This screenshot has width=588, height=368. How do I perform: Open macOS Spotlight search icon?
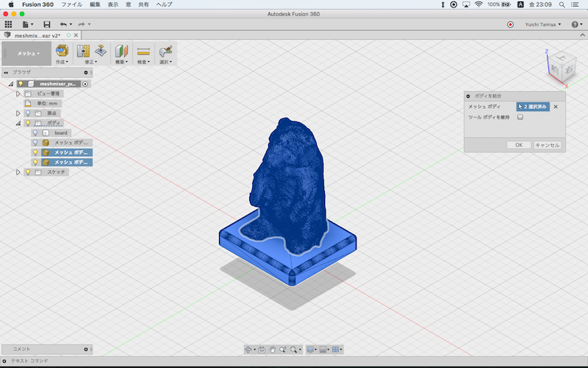[x=562, y=4]
